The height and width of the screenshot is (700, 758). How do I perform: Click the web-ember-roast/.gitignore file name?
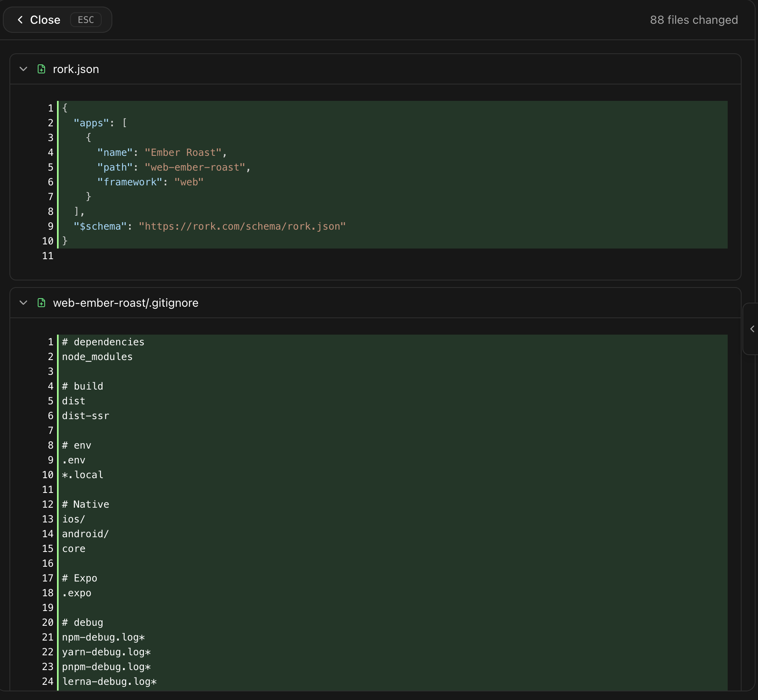(126, 303)
